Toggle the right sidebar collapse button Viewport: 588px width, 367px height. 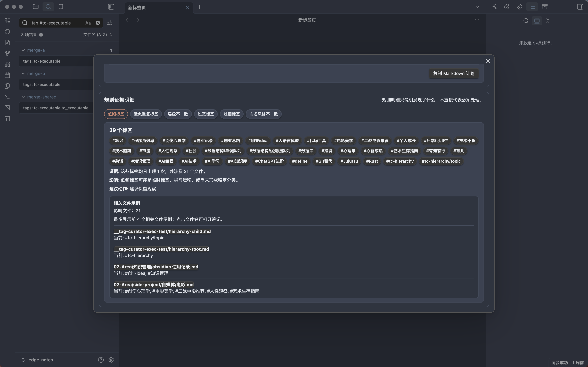click(580, 7)
